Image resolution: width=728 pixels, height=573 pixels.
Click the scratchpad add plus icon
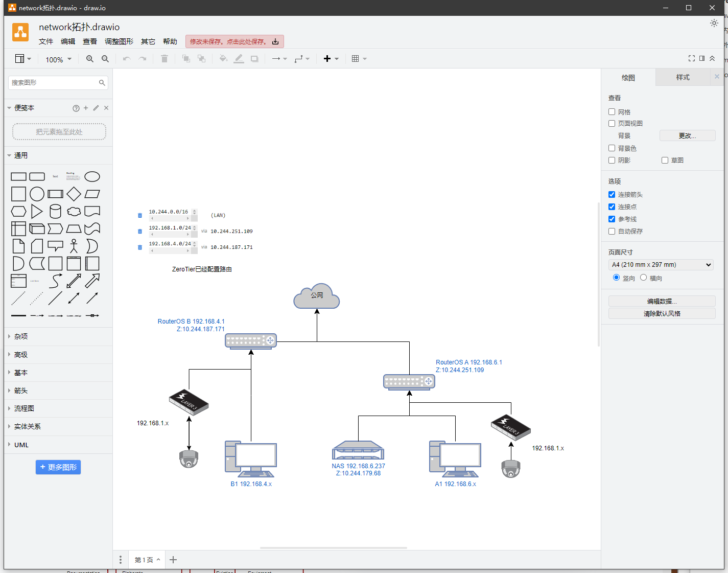click(x=86, y=108)
